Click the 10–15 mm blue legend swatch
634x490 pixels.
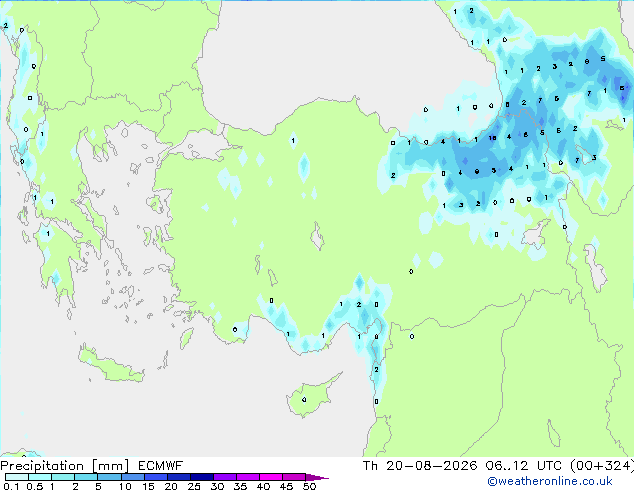tap(132, 477)
